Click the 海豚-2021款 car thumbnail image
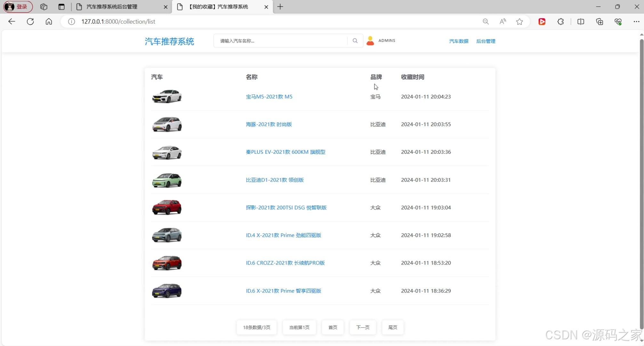Screen dimensions: 644x346 point(167,124)
